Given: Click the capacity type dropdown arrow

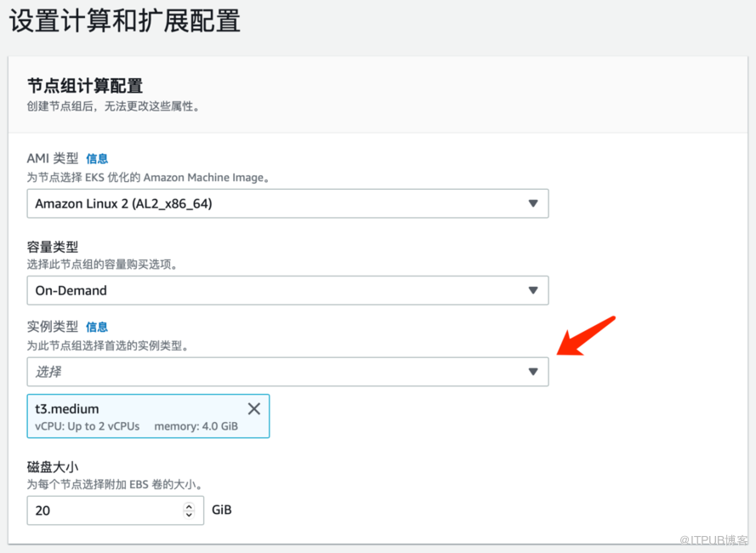Looking at the screenshot, I should click(533, 290).
